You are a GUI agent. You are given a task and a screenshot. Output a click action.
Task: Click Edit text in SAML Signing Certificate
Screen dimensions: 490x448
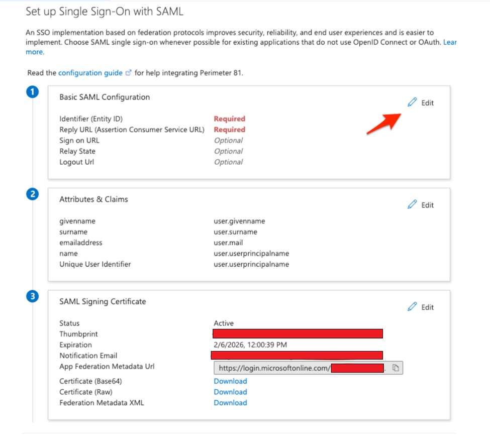point(427,307)
